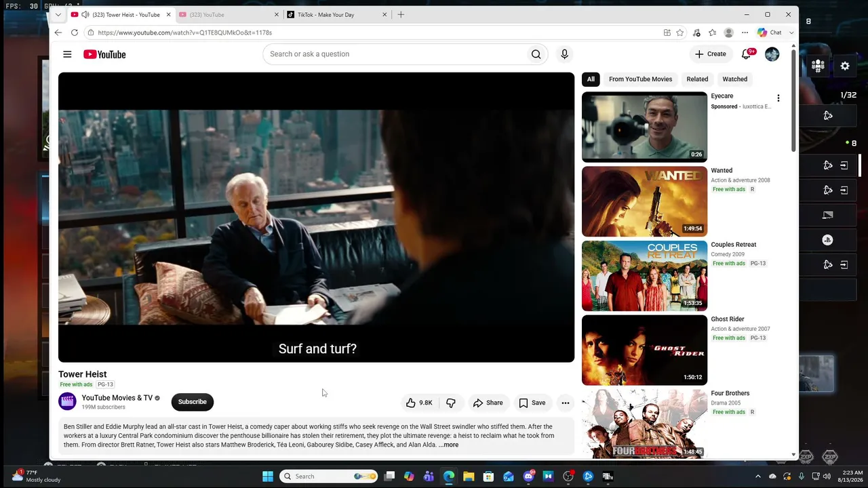Open Edge settings and more ellipsis

tap(745, 33)
